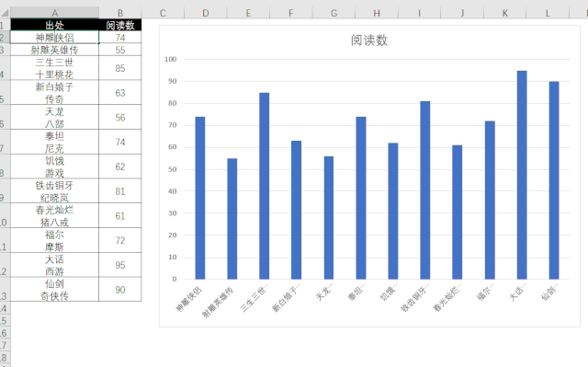Viewport: 588px width, 367px height.
Task: Select column A header
Action: pyautogui.click(x=54, y=13)
